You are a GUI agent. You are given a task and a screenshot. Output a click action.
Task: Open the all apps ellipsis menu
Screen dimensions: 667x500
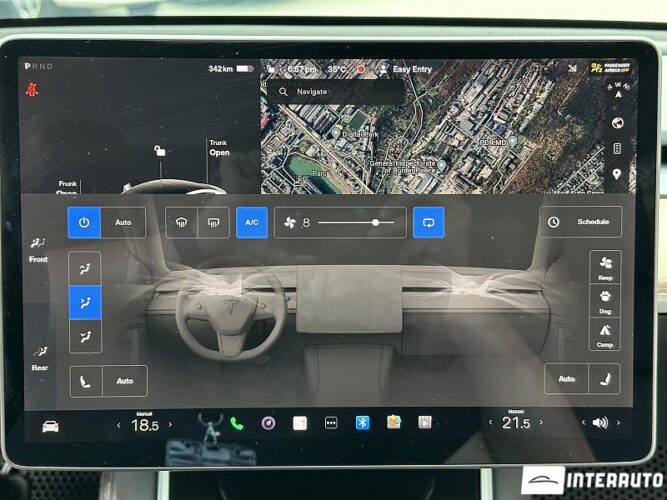(x=331, y=423)
